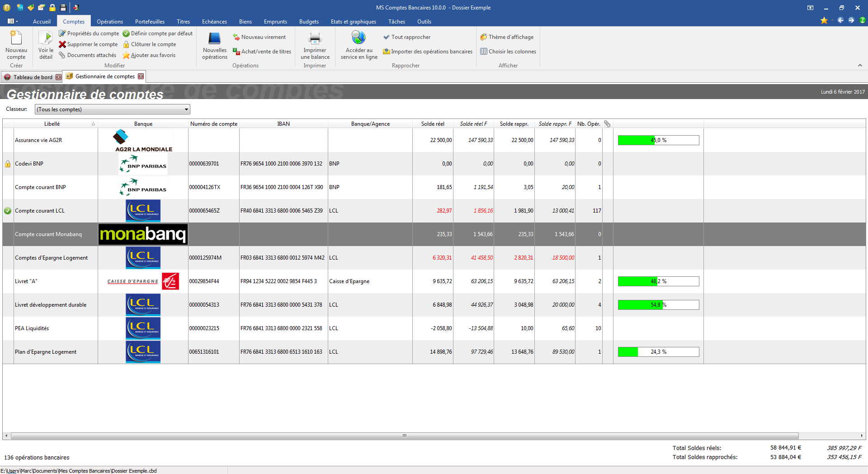Image resolution: width=868 pixels, height=474 pixels.
Task: Click Ajouter aux favoris star
Action: coord(126,55)
